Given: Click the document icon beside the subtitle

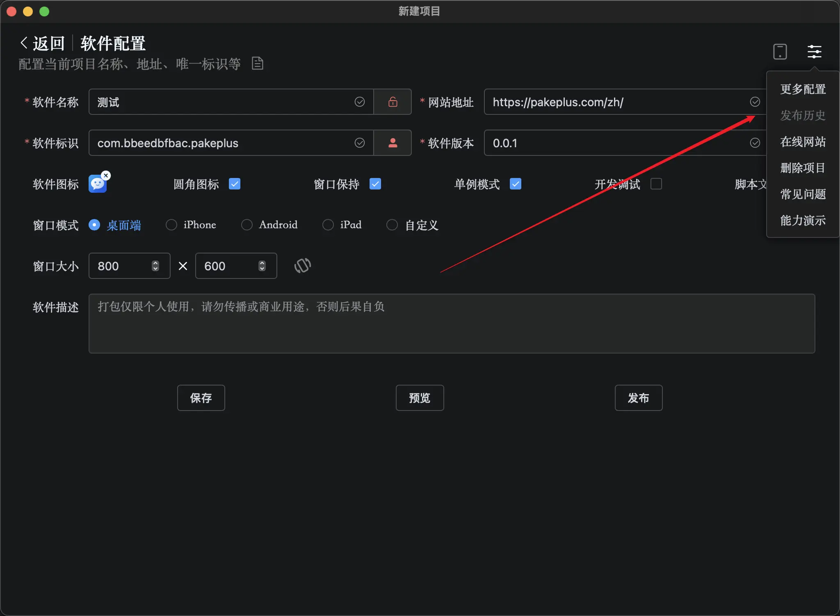Looking at the screenshot, I should coord(257,64).
